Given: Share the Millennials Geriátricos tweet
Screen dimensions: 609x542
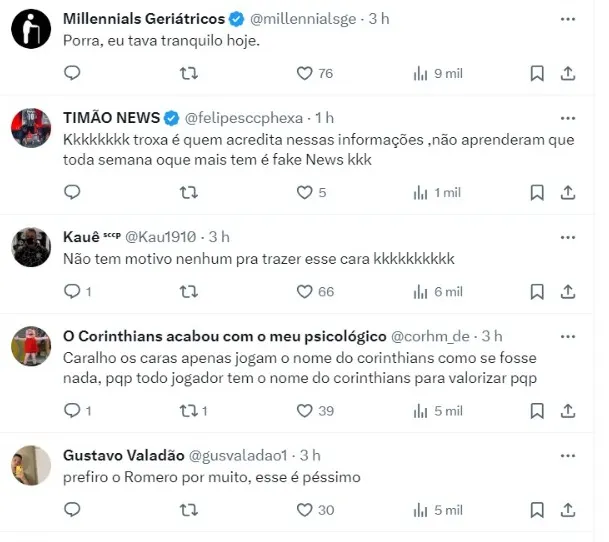Looking at the screenshot, I should click(x=567, y=73).
